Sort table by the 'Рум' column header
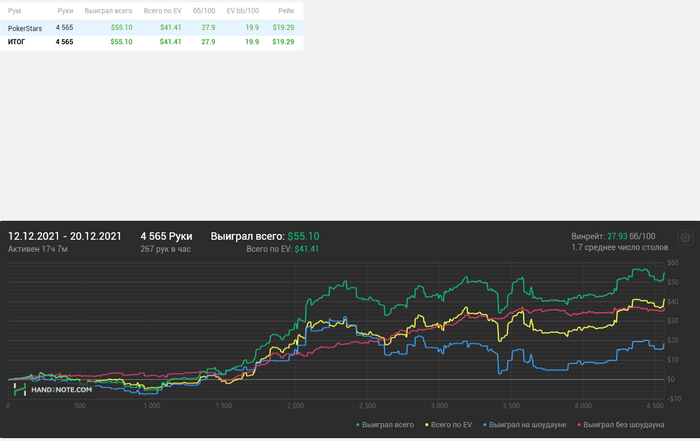700x441 pixels. (x=14, y=11)
